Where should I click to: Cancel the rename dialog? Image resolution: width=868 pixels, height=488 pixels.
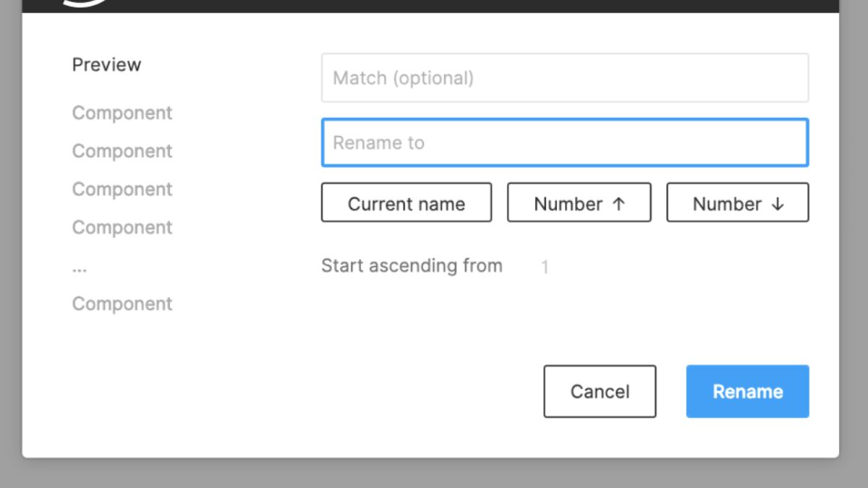tap(600, 391)
